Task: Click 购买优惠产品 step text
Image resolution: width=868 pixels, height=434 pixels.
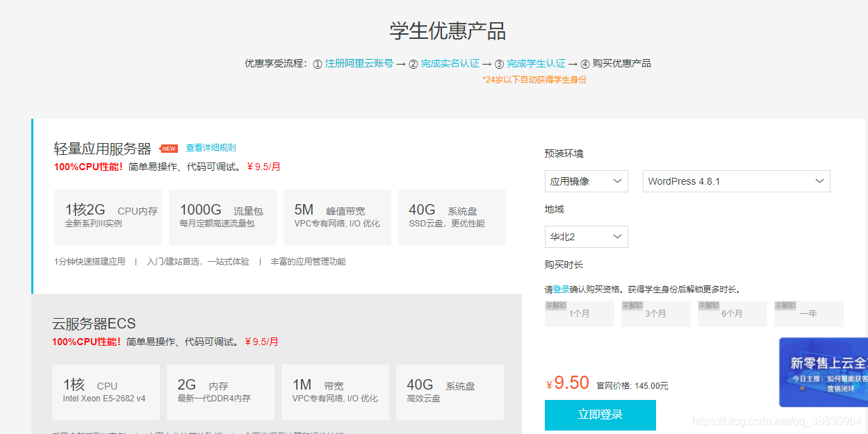Action: click(622, 63)
